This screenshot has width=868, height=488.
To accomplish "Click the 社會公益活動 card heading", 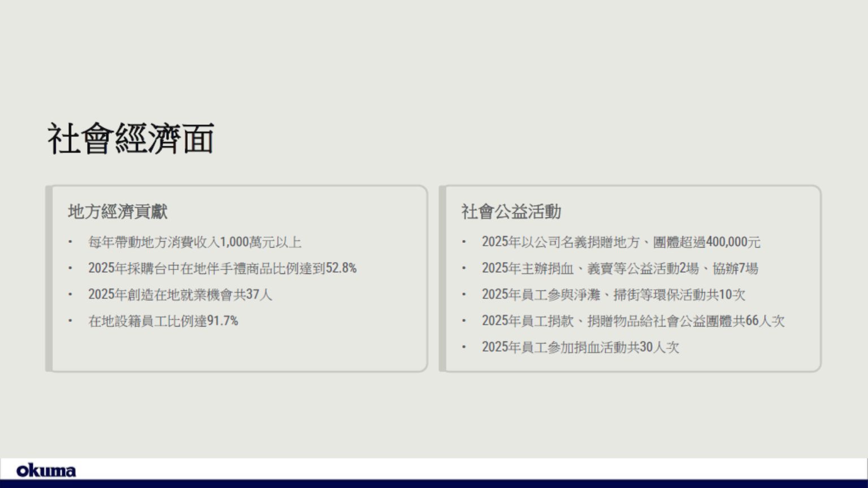I will (511, 212).
